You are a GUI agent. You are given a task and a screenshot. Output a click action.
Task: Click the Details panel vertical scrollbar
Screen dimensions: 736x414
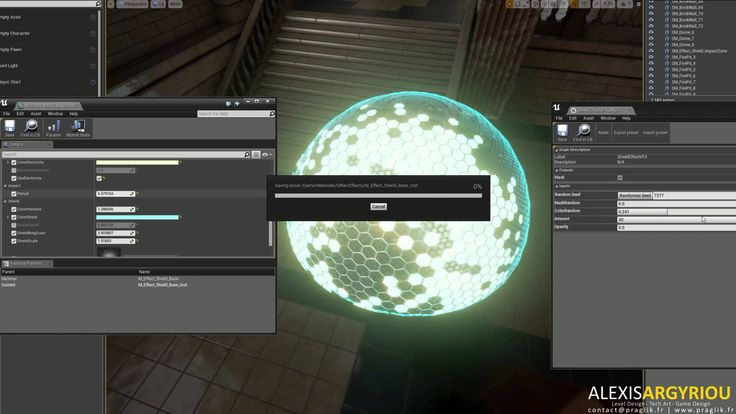270,233
